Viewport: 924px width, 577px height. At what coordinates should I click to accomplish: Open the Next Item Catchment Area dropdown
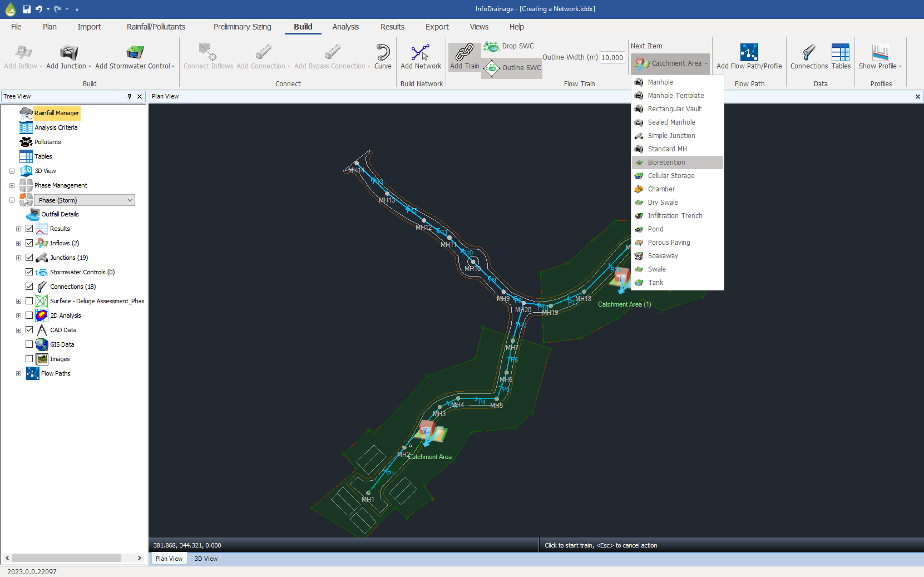670,63
